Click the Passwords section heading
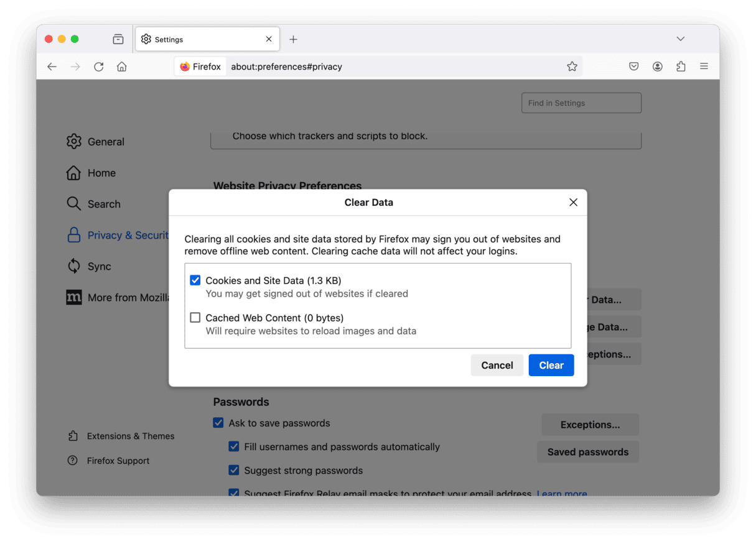Image resolution: width=756 pixels, height=544 pixels. tap(241, 402)
